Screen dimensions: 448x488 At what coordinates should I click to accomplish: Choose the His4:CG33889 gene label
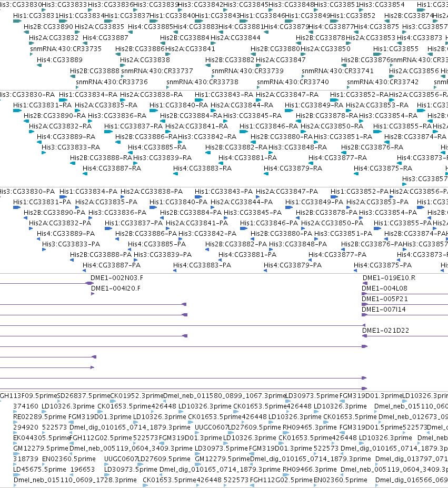(x=59, y=60)
